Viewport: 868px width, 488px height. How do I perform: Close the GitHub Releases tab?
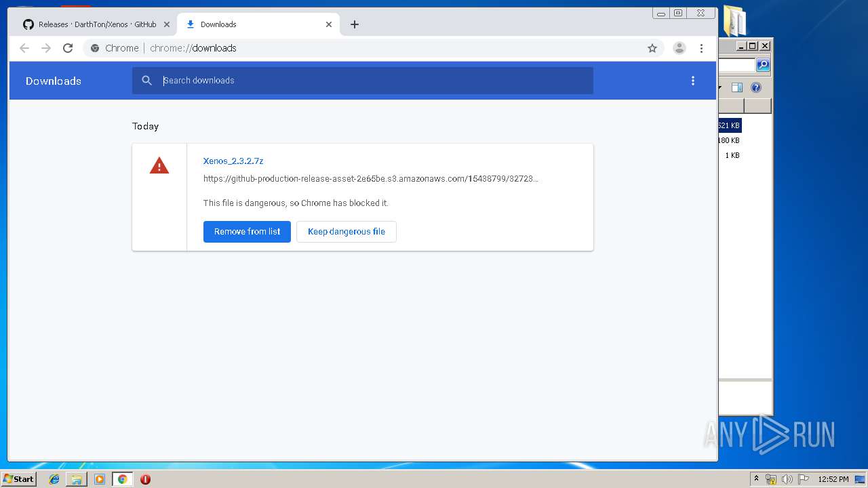click(166, 24)
